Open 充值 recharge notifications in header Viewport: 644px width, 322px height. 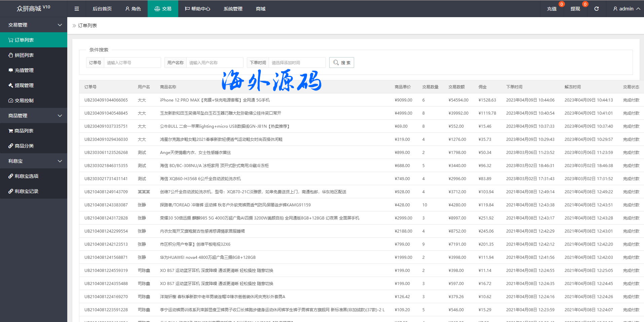point(552,9)
